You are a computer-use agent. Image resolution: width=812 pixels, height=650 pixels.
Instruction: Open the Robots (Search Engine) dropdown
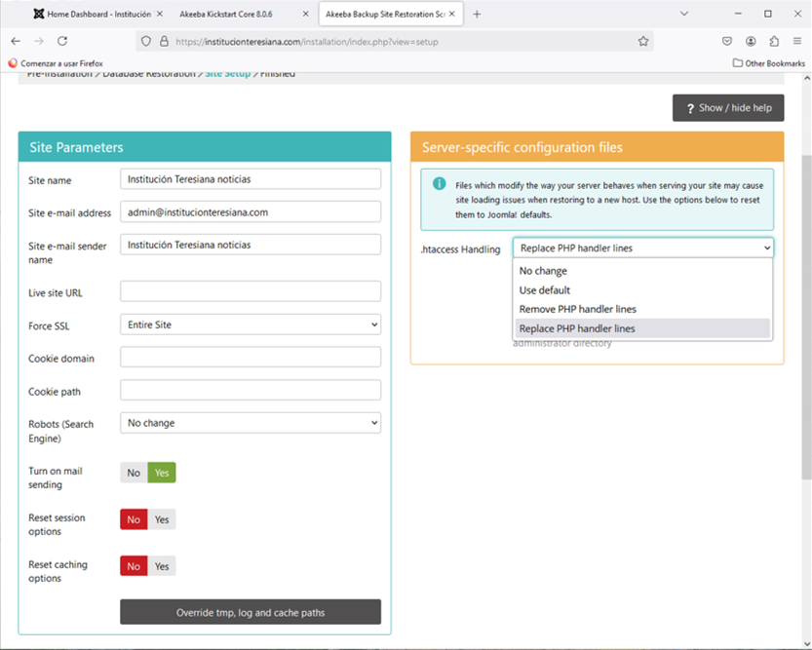(251, 423)
